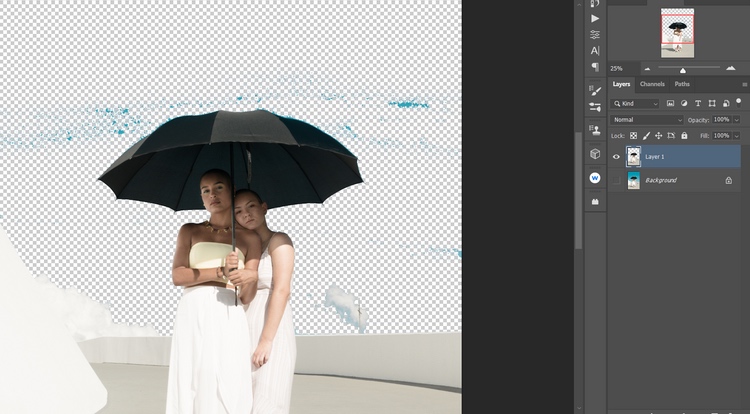This screenshot has height=414, width=750.
Task: Lock transparent pixels for Layer 1
Action: coord(633,136)
